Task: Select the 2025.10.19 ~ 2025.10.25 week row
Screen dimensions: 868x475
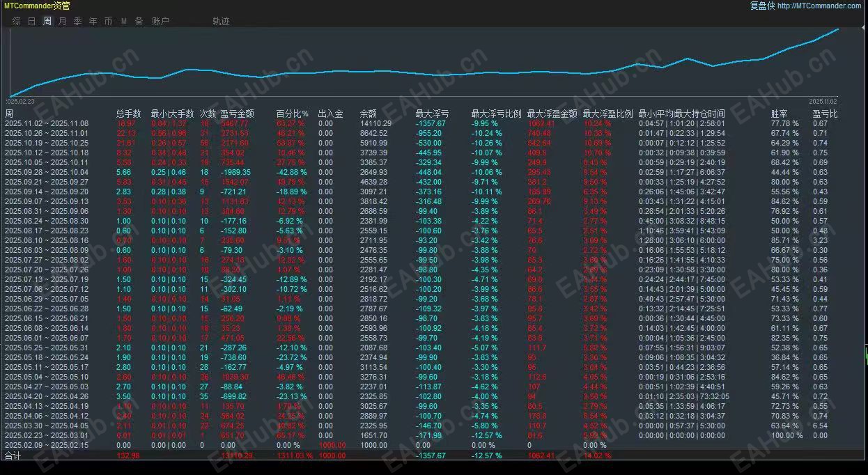Action: pyautogui.click(x=434, y=143)
